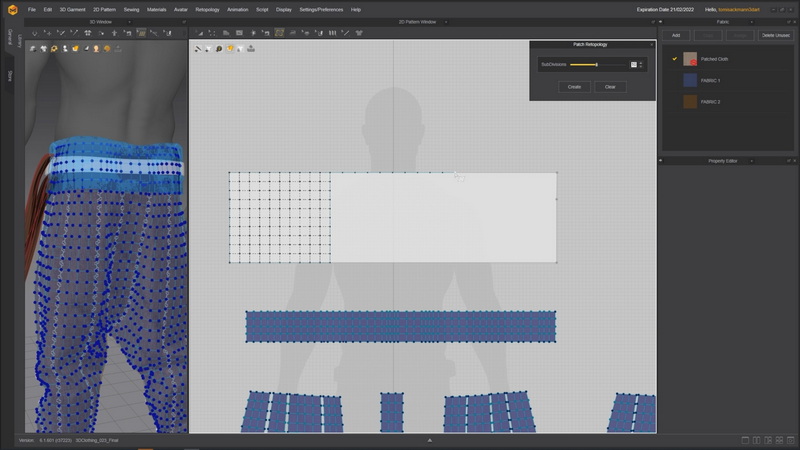Click the highlighted retopology tool in 3D Window toolbar
The image size is (800, 450).
[x=141, y=33]
